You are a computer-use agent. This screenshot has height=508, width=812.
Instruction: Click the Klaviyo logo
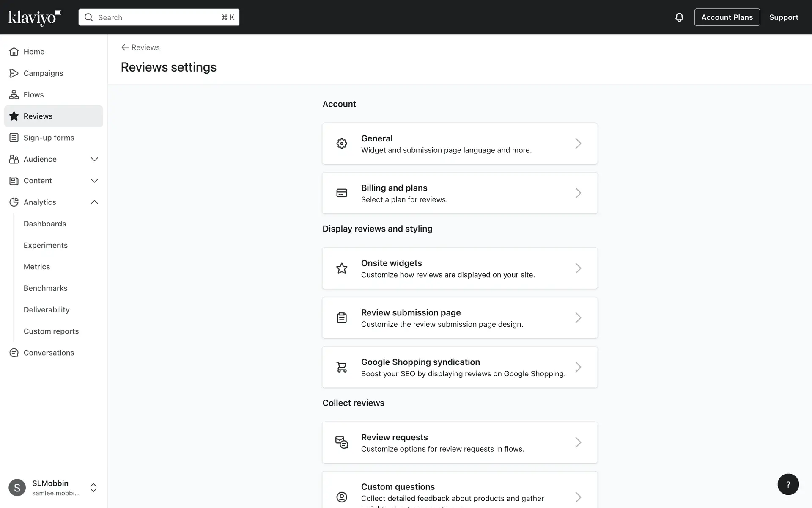[35, 17]
